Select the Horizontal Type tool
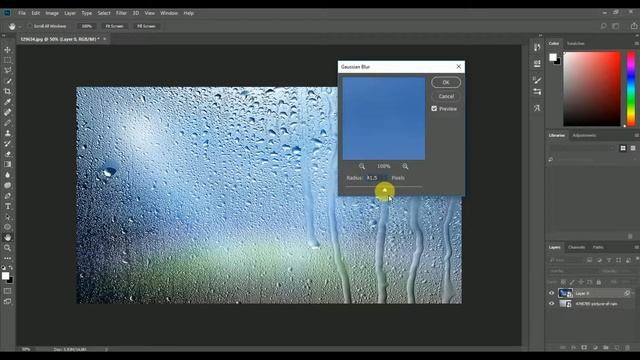Image resolution: width=640 pixels, height=360 pixels. 8,206
